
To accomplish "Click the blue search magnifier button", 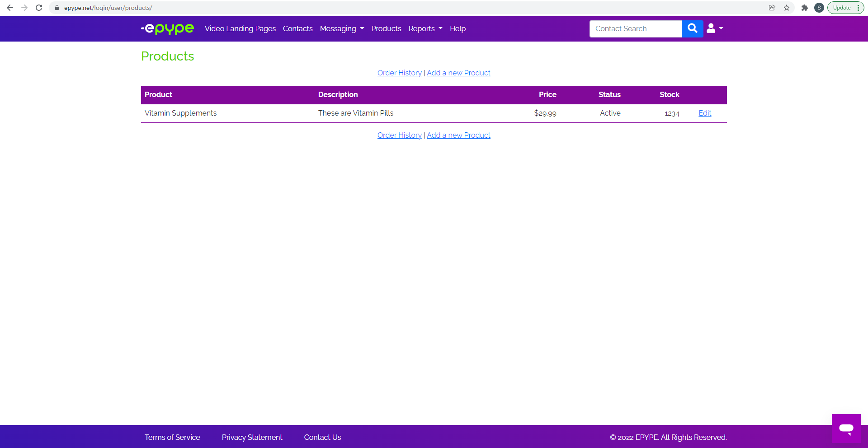I will tap(692, 28).
